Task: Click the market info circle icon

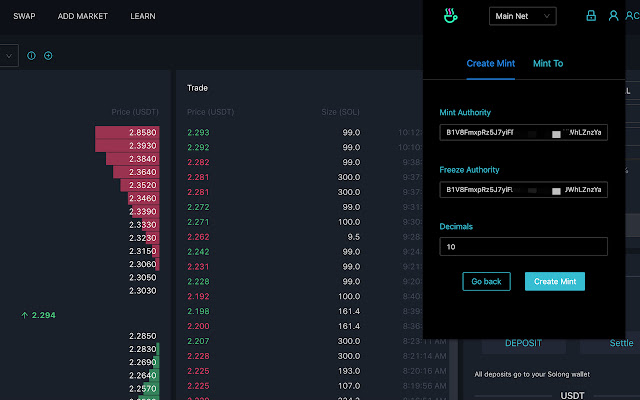Action: pyautogui.click(x=31, y=55)
